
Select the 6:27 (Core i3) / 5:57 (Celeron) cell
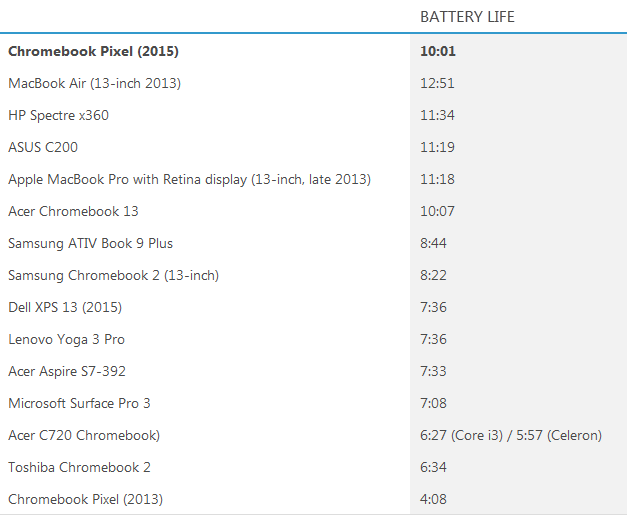pos(511,435)
